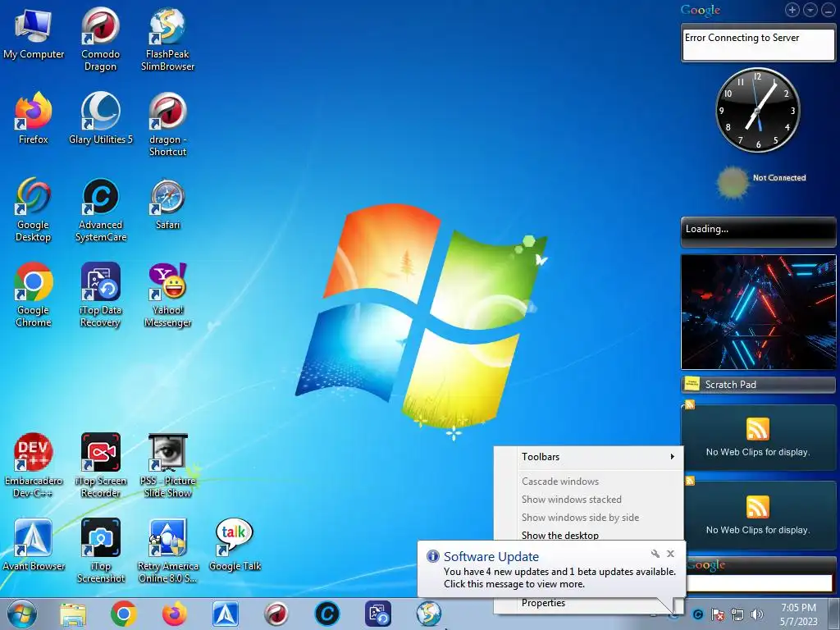Viewport: 840px width, 630px height.
Task: Open Windows Explorer from the taskbar
Action: click(73, 614)
